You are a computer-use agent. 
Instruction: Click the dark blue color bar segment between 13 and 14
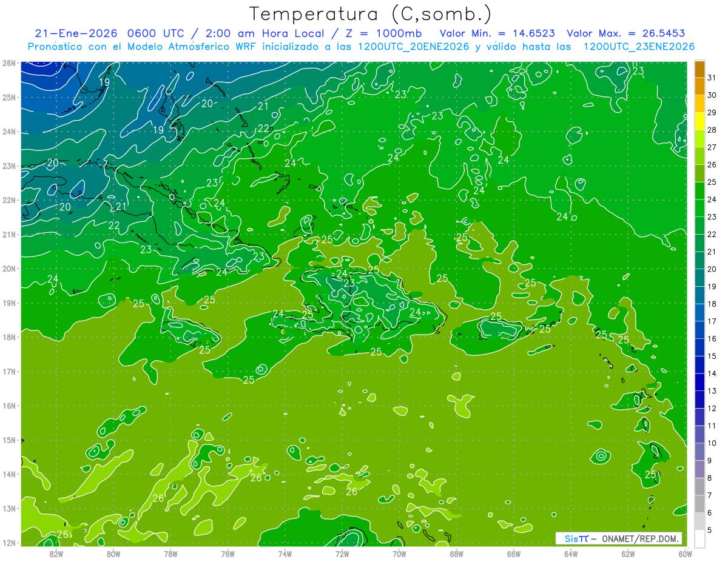(x=699, y=382)
